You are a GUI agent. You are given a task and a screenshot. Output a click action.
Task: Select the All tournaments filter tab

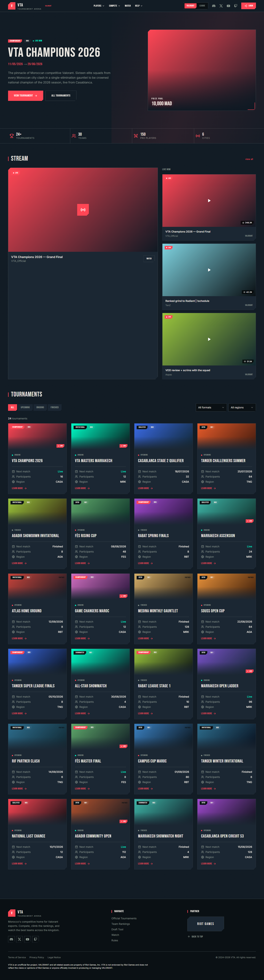click(x=12, y=407)
